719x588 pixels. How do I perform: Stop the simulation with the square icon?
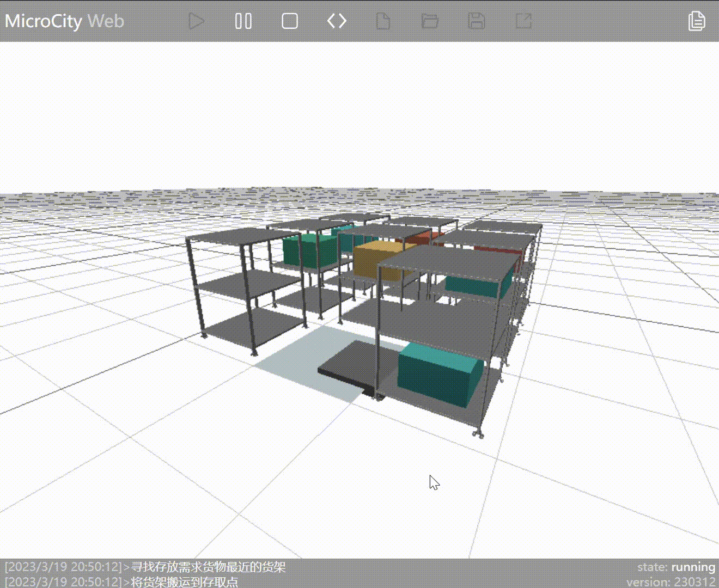point(290,21)
